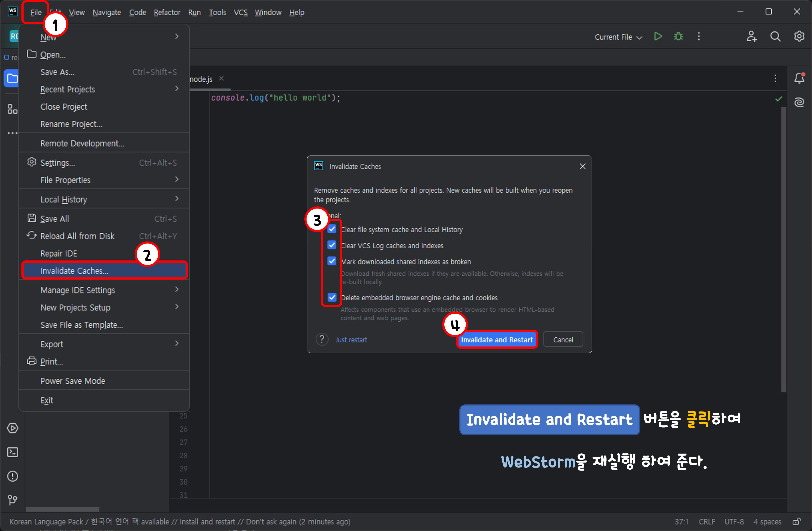
Task: Expand the Current File run configuration dropdown
Action: click(618, 37)
